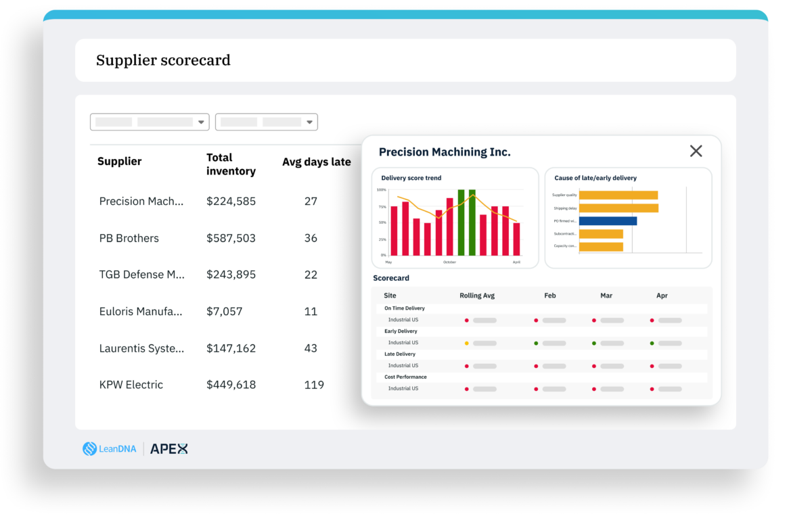Screen dimensions: 812x514
Task: Click the Feb column header
Action: [550, 296]
